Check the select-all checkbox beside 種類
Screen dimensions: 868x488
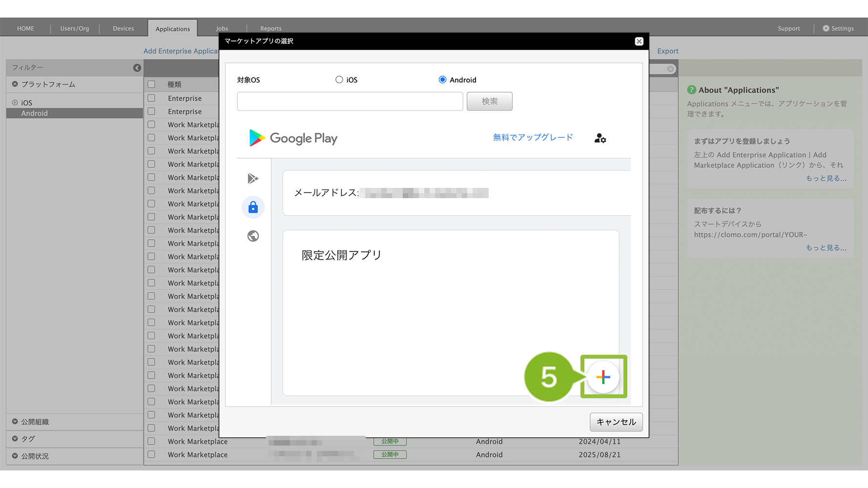(151, 84)
